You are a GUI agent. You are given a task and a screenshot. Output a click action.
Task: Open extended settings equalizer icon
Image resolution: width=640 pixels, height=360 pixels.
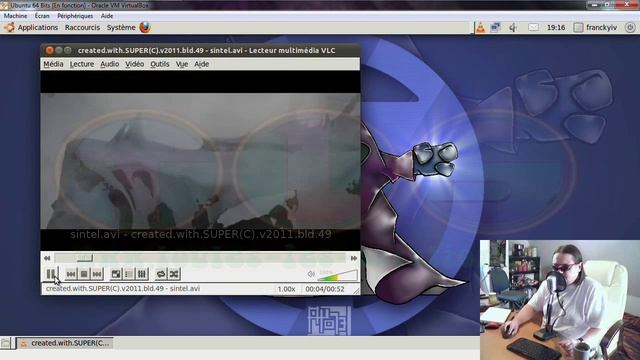pos(142,274)
